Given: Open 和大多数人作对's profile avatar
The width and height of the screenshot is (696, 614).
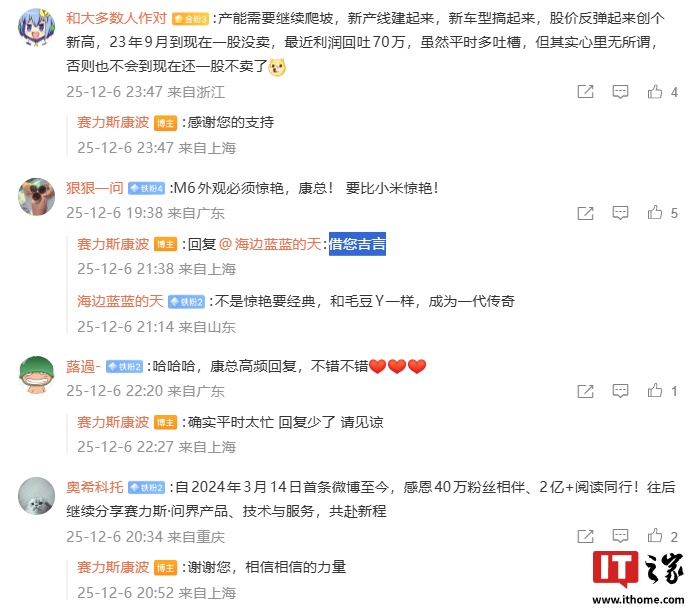Looking at the screenshot, I should pyautogui.click(x=36, y=27).
